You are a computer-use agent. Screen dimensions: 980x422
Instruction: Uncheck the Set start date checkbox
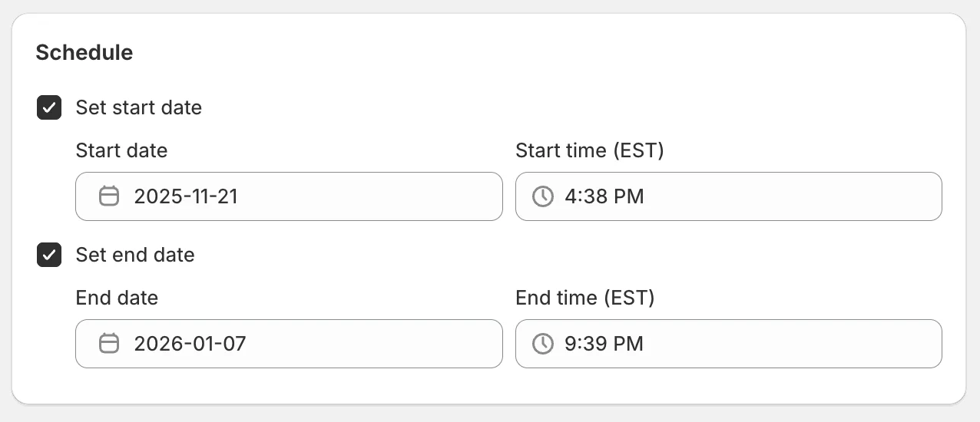point(49,107)
